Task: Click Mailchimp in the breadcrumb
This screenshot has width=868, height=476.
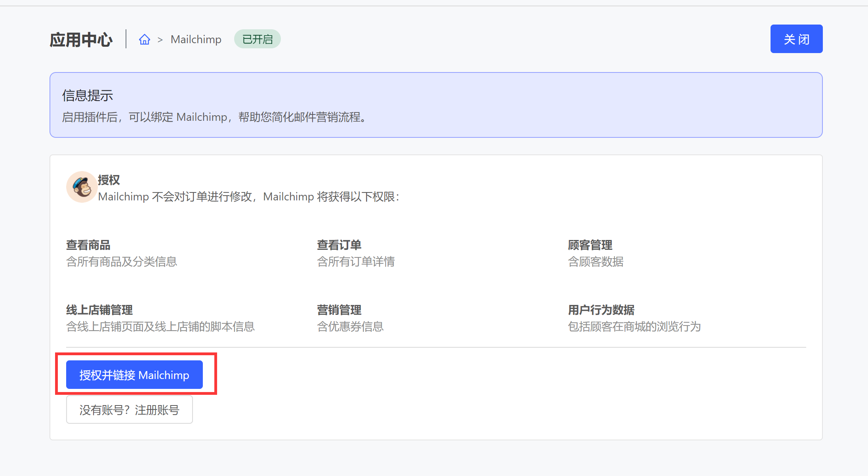Action: [196, 40]
